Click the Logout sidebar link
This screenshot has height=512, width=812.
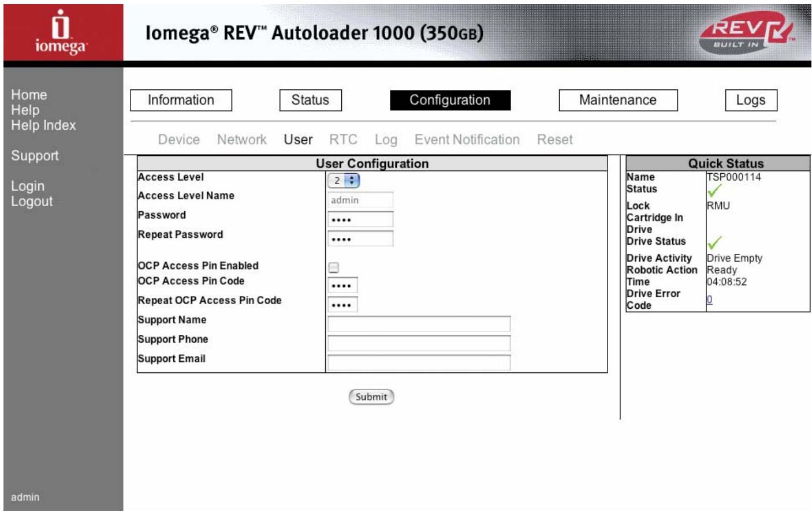pos(32,201)
